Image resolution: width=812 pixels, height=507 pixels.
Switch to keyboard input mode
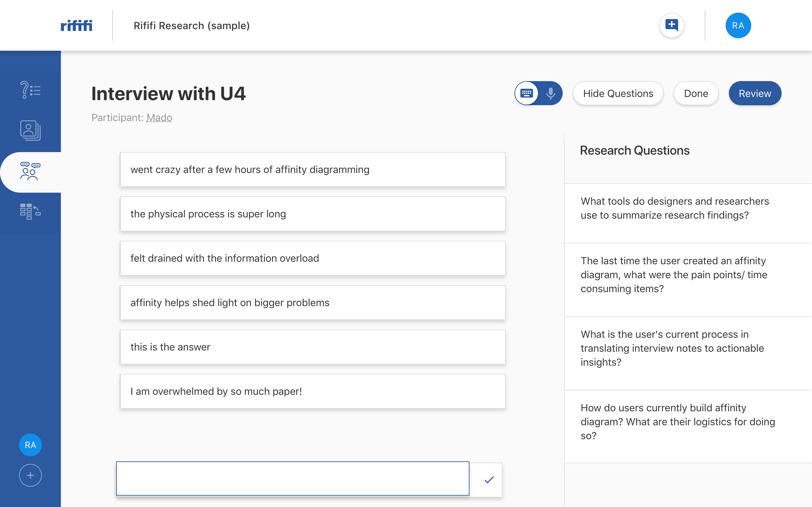pyautogui.click(x=527, y=93)
